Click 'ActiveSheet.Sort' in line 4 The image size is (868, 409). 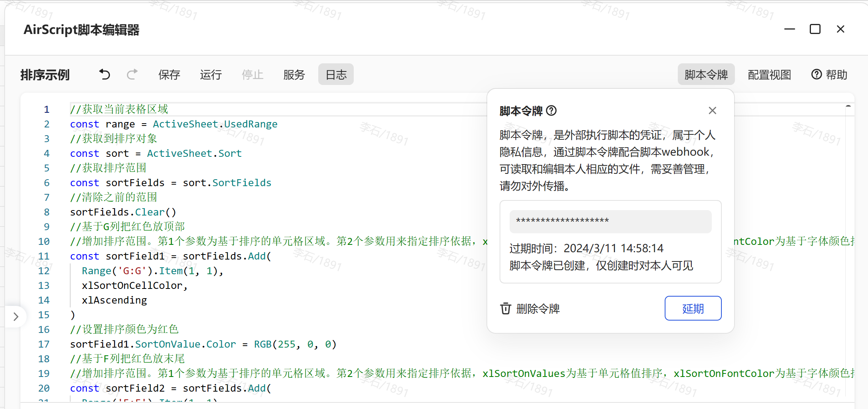(194, 153)
